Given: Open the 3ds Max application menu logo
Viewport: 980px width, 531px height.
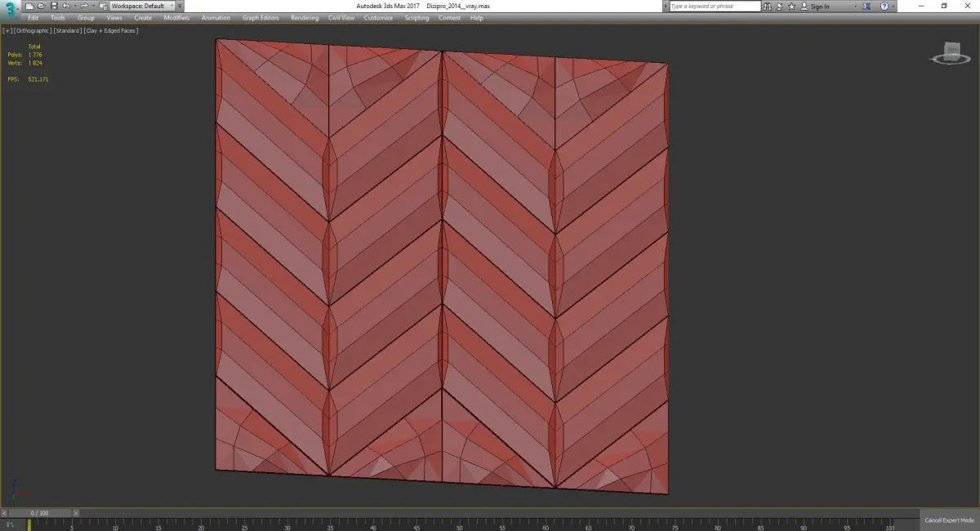Looking at the screenshot, I should 10,9.
